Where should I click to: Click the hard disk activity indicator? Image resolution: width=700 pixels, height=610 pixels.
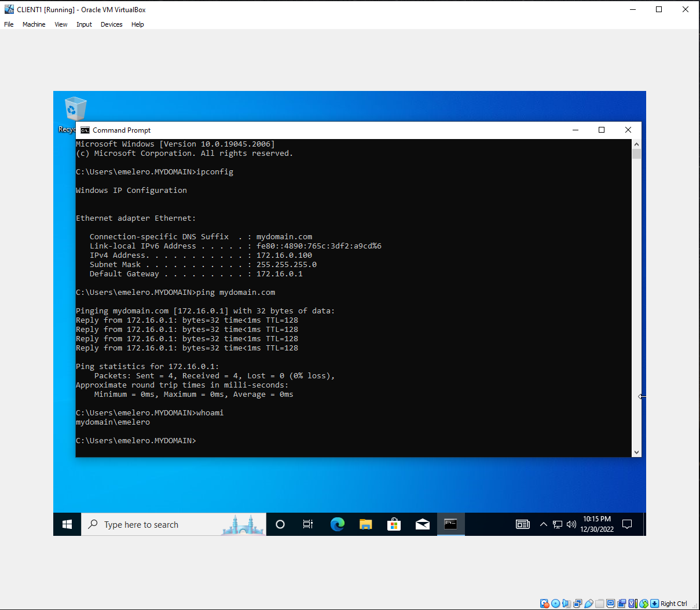(x=545, y=604)
